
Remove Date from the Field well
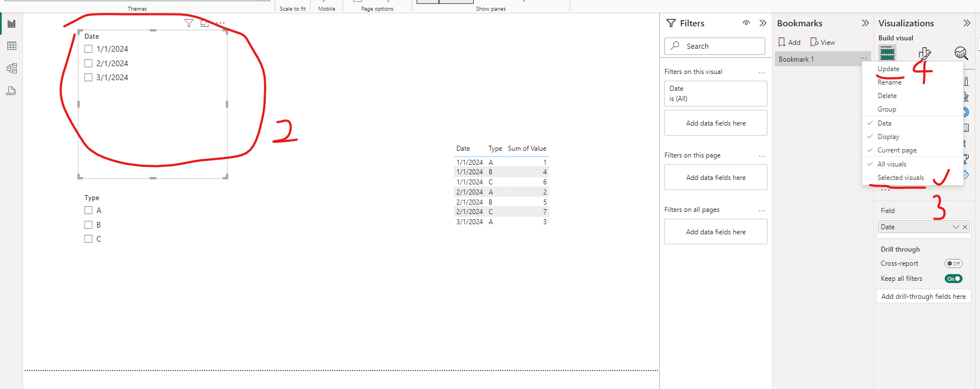965,227
